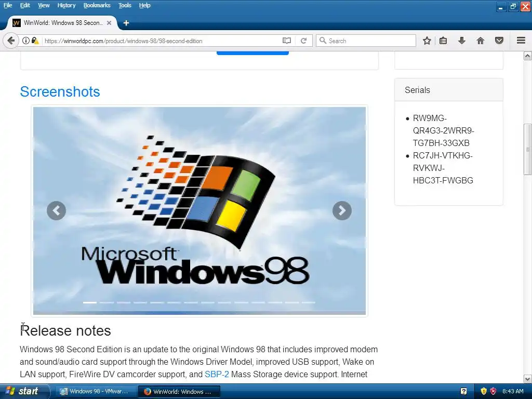The image size is (532, 399).
Task: Go to the Home page icon
Action: (481, 41)
